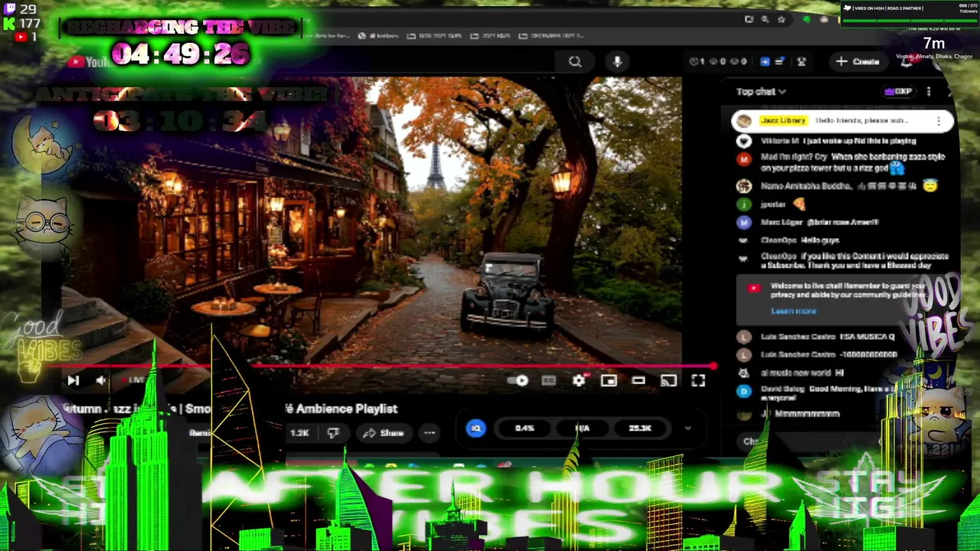Click the DXP badge in chat header
980x551 pixels.
pyautogui.click(x=898, y=92)
